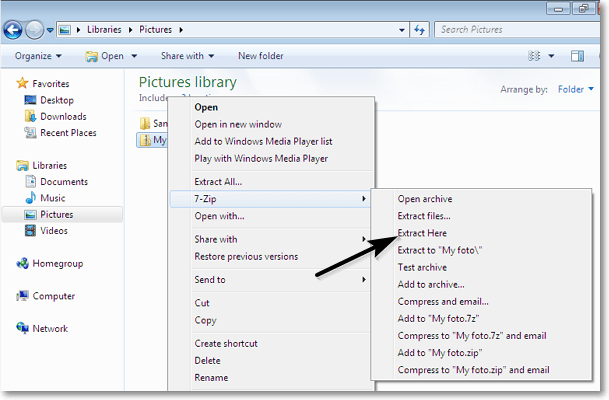This screenshot has width=609, height=400.
Task: Open the Share with toolbar menu
Action: coord(188,56)
